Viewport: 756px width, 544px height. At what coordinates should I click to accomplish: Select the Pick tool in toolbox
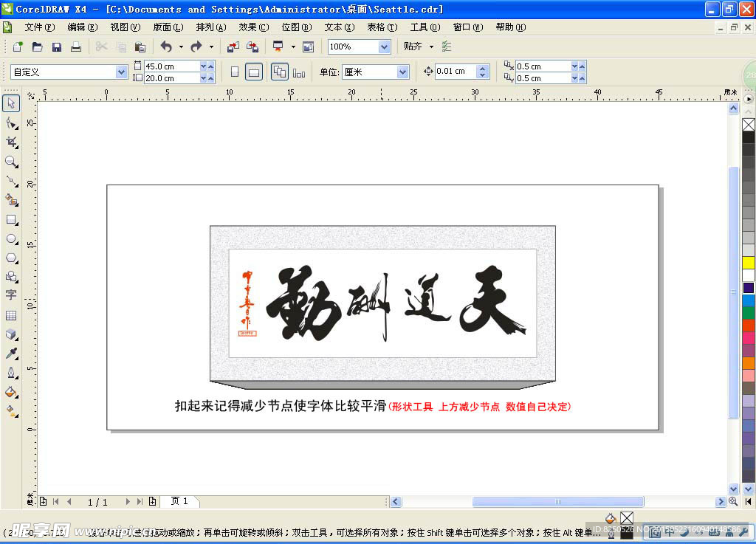pyautogui.click(x=11, y=103)
